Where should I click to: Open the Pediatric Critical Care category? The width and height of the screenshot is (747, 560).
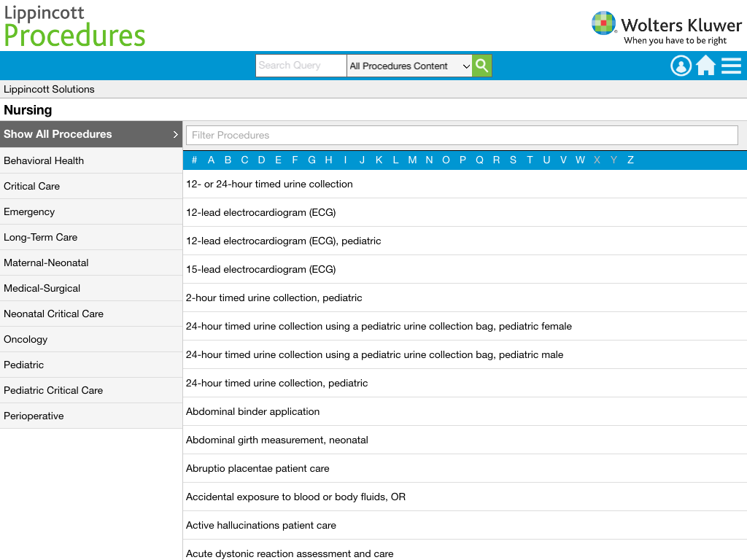click(91, 391)
